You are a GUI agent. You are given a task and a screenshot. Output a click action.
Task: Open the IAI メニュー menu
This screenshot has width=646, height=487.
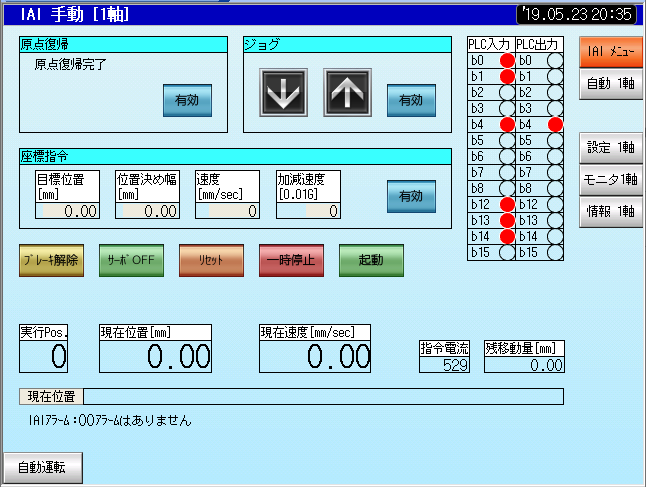(611, 52)
